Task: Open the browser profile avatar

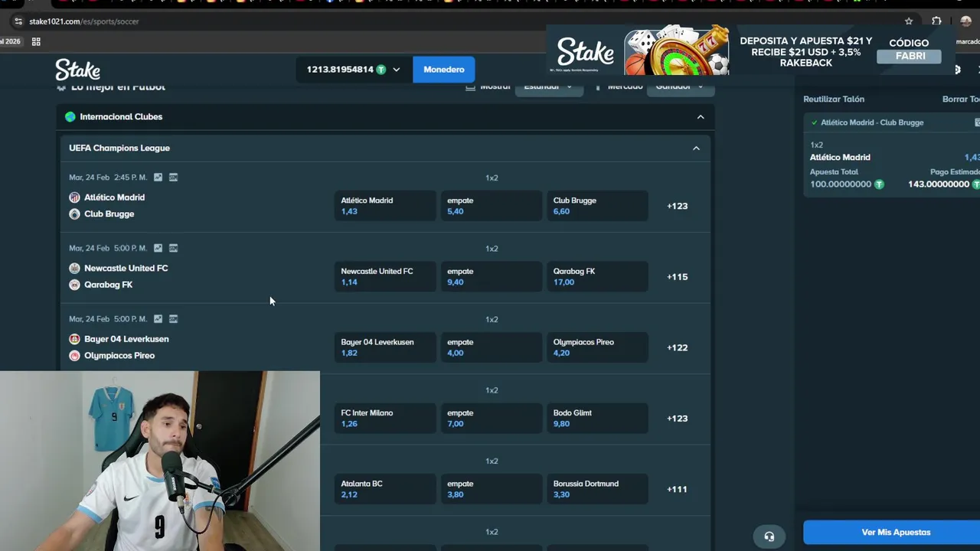Action: tap(966, 21)
